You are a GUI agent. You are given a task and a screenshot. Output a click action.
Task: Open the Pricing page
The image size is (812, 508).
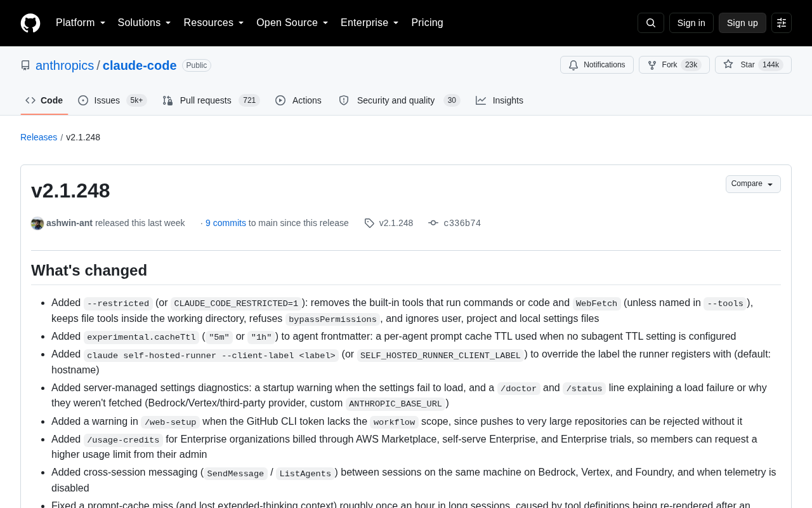428,23
